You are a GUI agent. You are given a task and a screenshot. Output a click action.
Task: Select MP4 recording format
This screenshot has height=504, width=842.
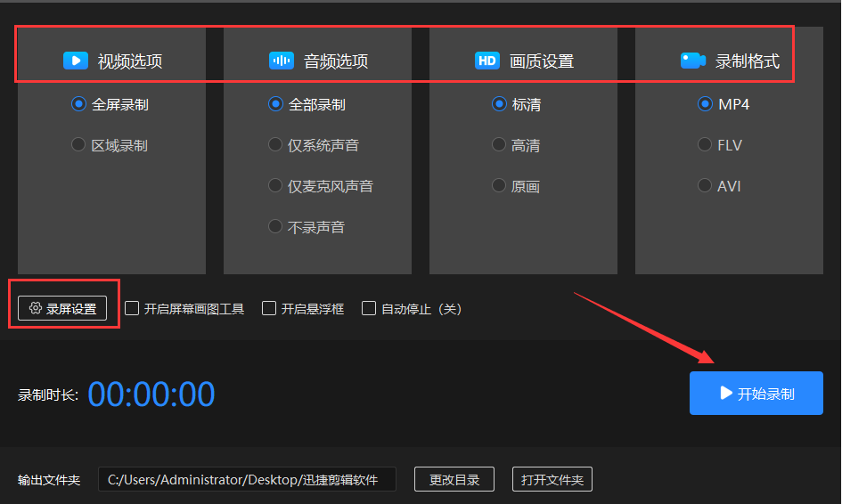(705, 103)
